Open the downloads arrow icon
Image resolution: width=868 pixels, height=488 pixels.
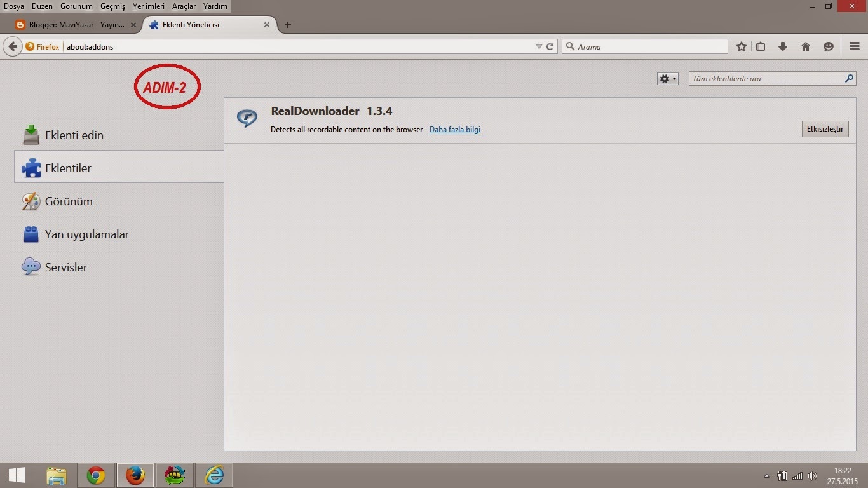783,46
